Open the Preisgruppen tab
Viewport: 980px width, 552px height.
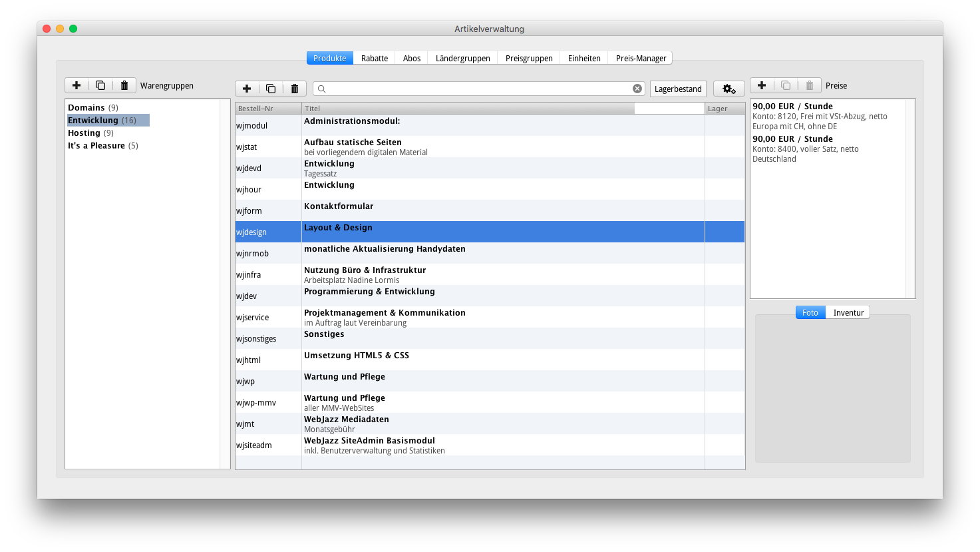(529, 58)
